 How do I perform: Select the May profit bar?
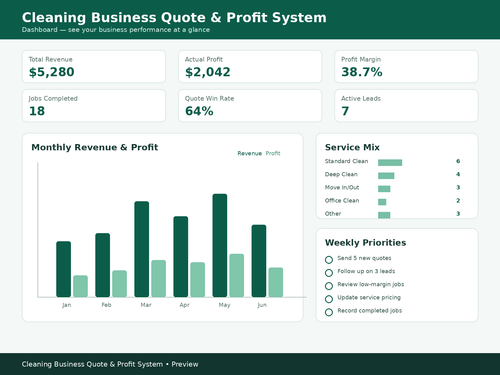237,275
